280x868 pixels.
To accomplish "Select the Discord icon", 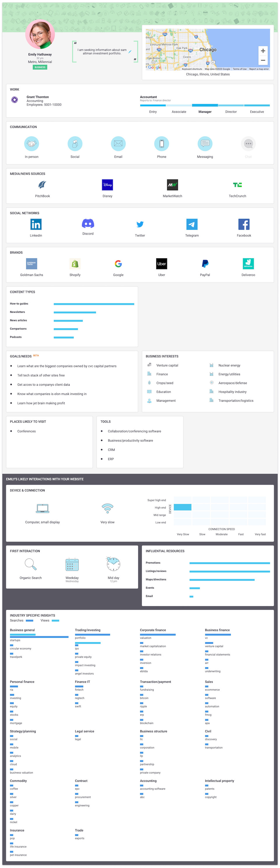I will coord(88,224).
